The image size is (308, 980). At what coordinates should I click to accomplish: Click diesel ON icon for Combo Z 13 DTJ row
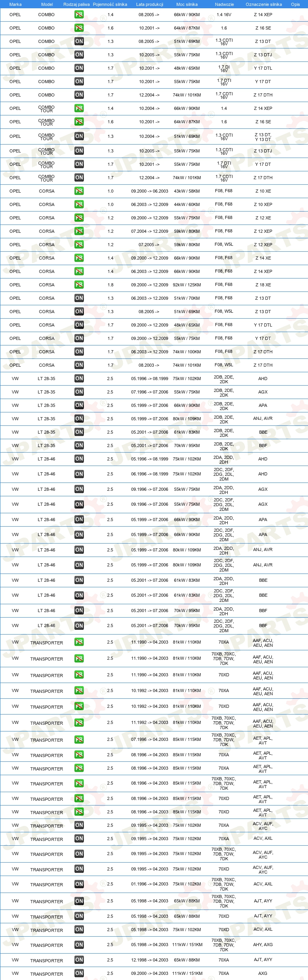click(79, 55)
